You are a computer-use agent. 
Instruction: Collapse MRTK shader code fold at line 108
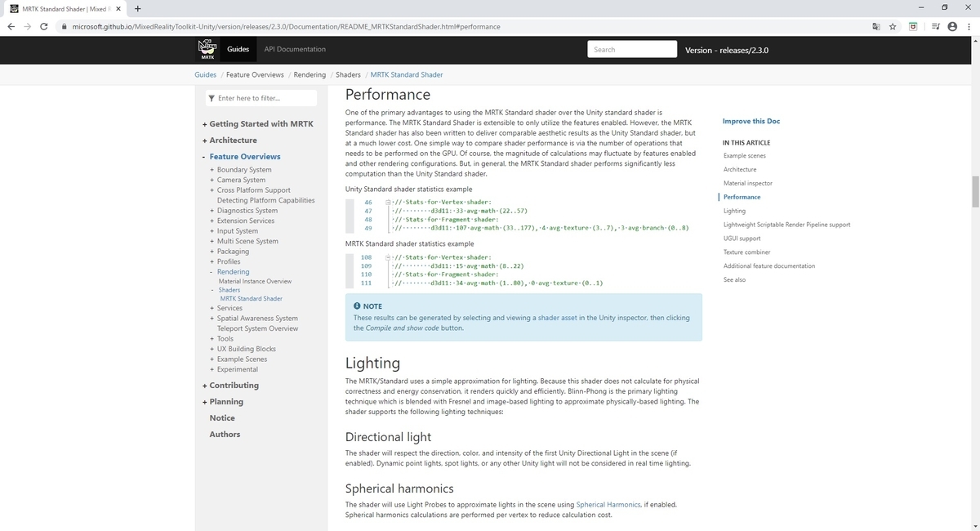click(388, 257)
